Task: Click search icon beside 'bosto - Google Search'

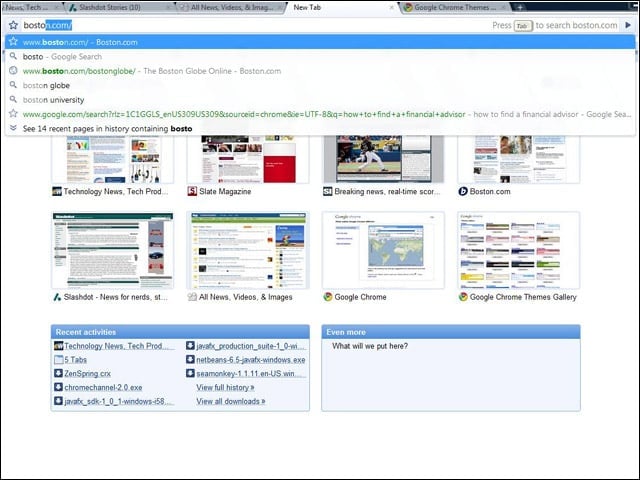Action: (13, 56)
